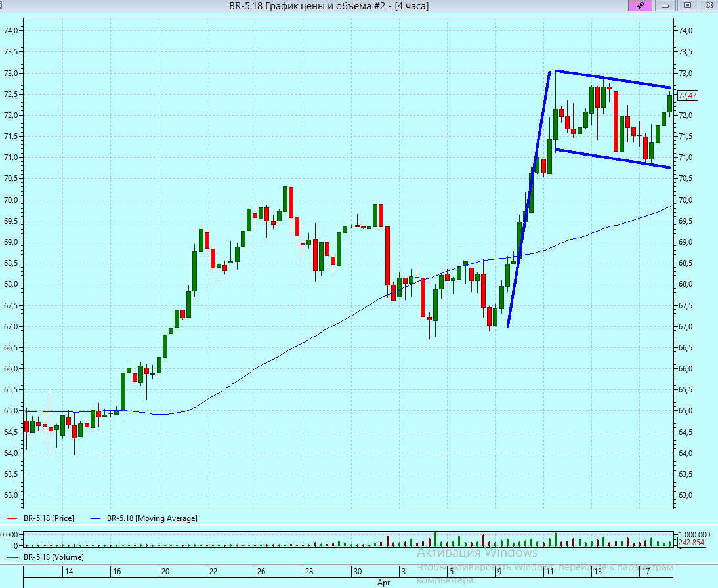Click the red last-price label 72,47
The width and height of the screenshot is (718, 588).
[687, 96]
